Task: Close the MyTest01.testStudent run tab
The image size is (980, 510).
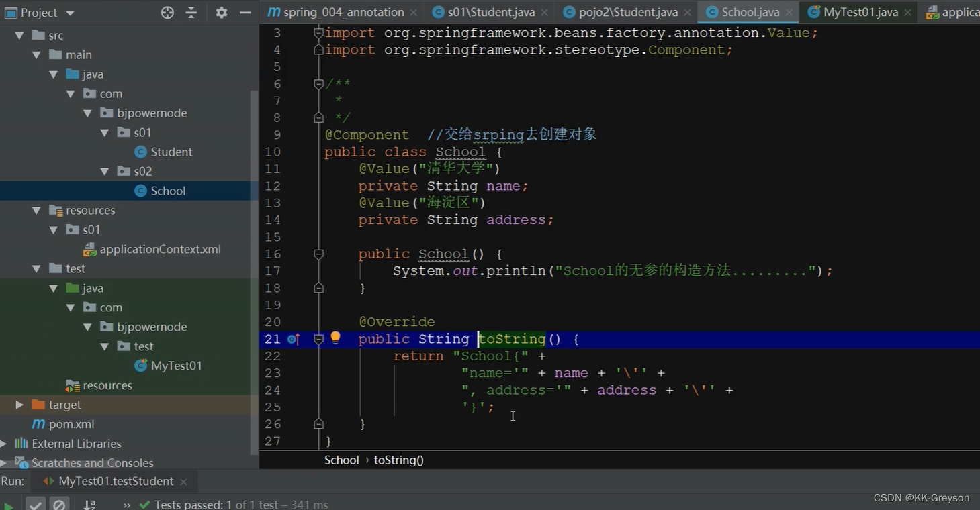Action: (183, 482)
